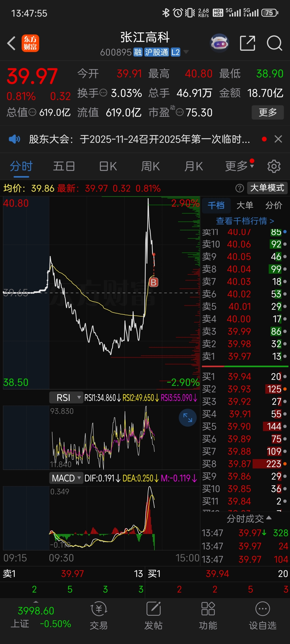This screenshot has height=644, width=290.
Task: Expand the indicator chart fullscreen icon
Action: pos(188,418)
